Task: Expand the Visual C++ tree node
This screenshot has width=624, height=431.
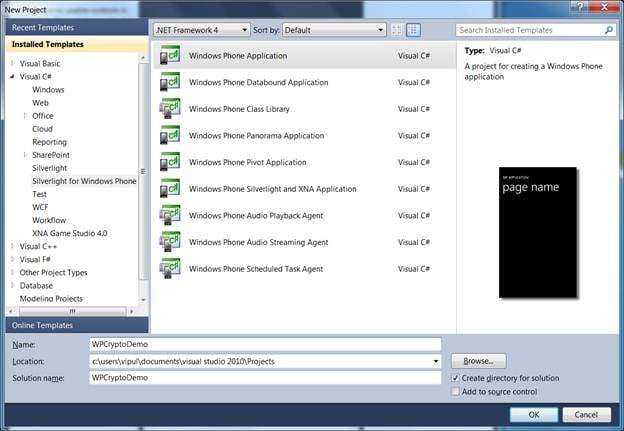Action: pyautogui.click(x=13, y=246)
